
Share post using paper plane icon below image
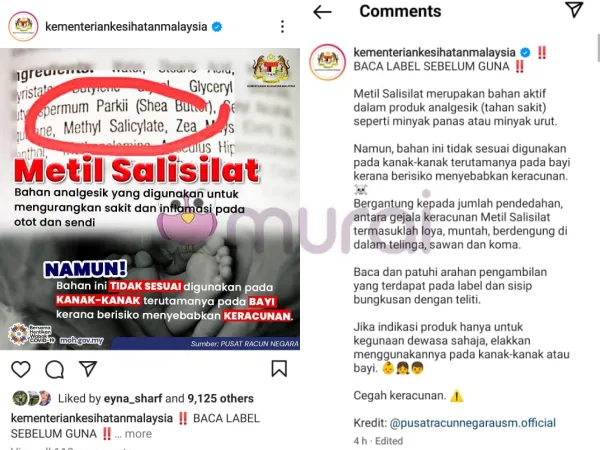(x=88, y=368)
